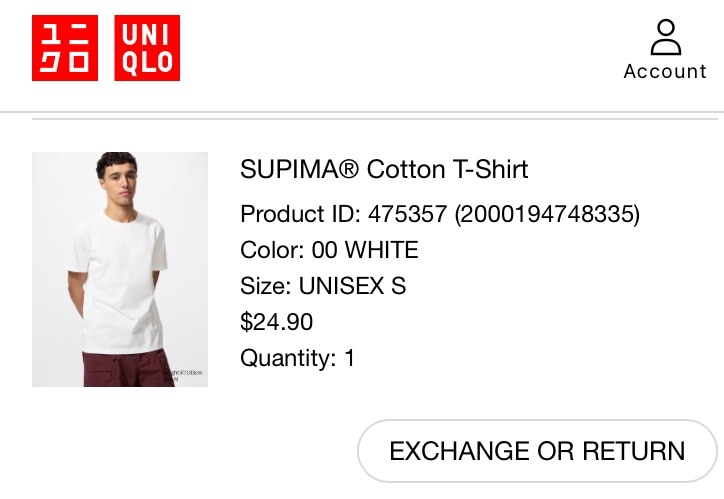Image resolution: width=724 pixels, height=499 pixels.
Task: Click the "Product ID:" label text
Action: tap(301, 214)
